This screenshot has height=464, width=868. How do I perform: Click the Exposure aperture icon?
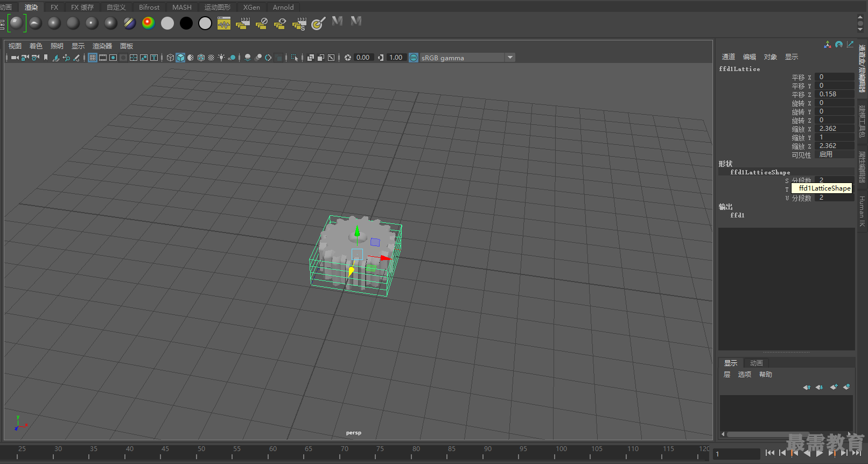pyautogui.click(x=348, y=58)
